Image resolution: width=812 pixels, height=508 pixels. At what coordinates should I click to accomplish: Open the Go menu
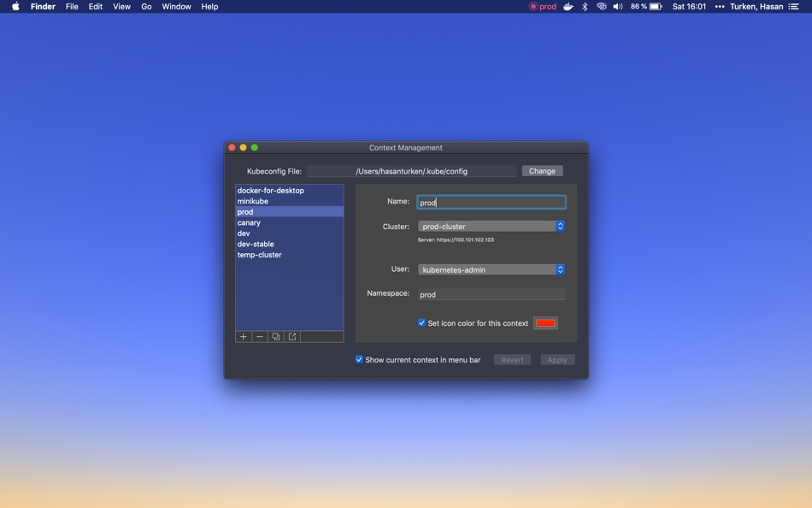click(x=146, y=7)
